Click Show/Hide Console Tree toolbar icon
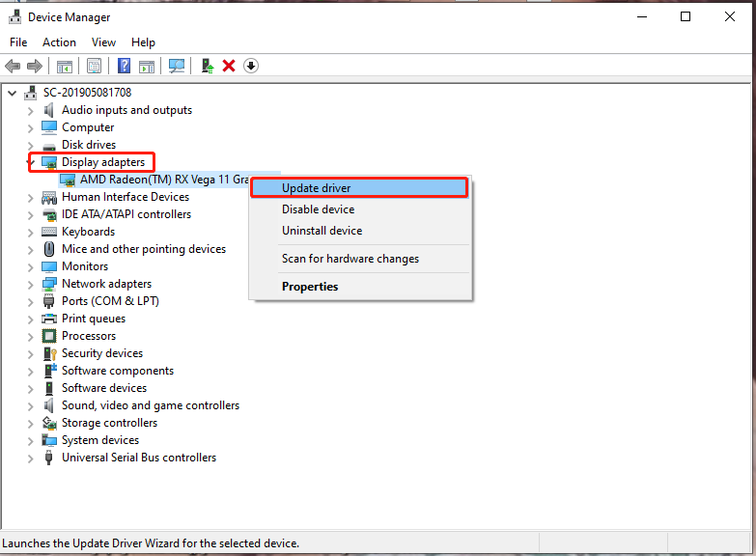This screenshot has height=556, width=756. (64, 66)
